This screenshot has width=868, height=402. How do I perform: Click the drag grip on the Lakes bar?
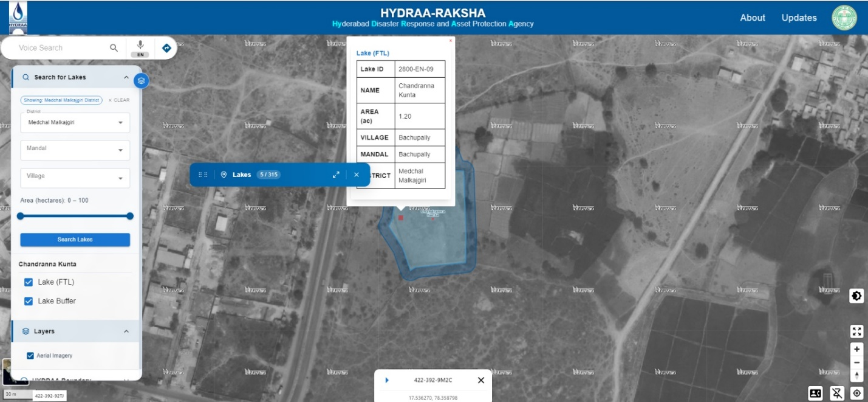pos(203,175)
